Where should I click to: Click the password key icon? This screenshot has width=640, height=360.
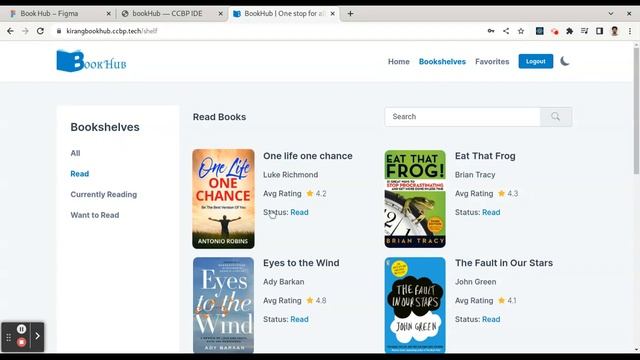(x=491, y=31)
